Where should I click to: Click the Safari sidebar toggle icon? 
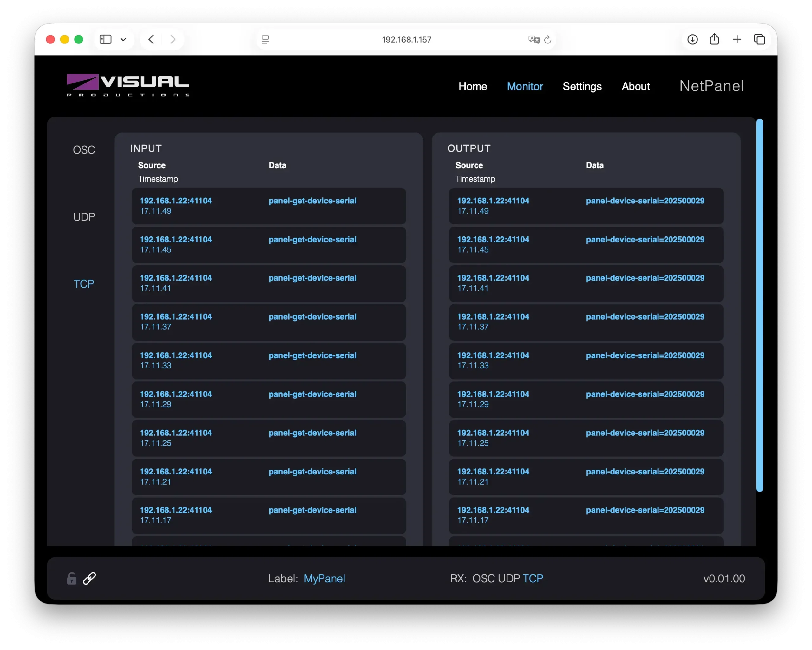click(x=105, y=39)
